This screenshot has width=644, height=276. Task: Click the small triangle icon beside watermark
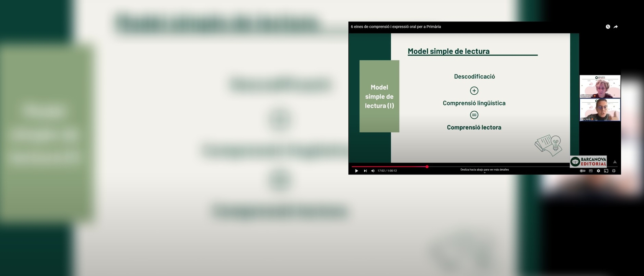coord(615,162)
